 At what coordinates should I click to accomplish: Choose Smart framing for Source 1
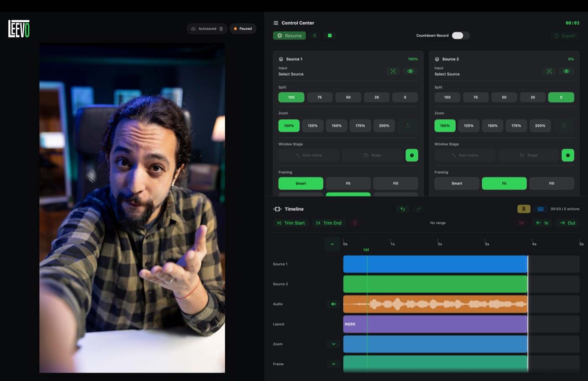pyautogui.click(x=301, y=183)
